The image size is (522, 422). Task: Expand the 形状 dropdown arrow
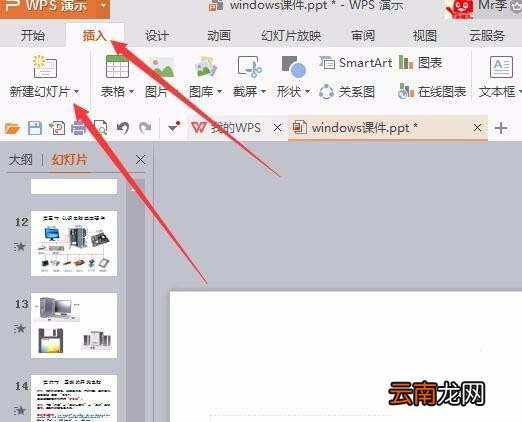click(x=307, y=91)
